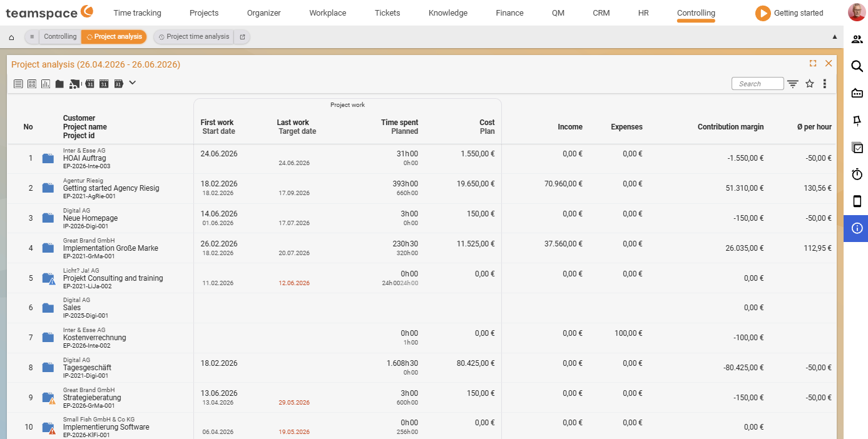Sort by Ø per hour header

point(814,127)
